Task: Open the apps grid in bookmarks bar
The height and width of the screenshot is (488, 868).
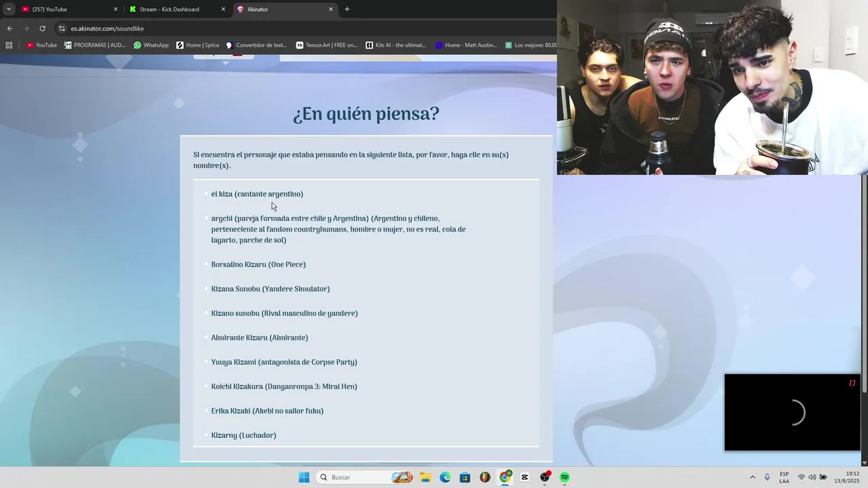Action: (9, 45)
